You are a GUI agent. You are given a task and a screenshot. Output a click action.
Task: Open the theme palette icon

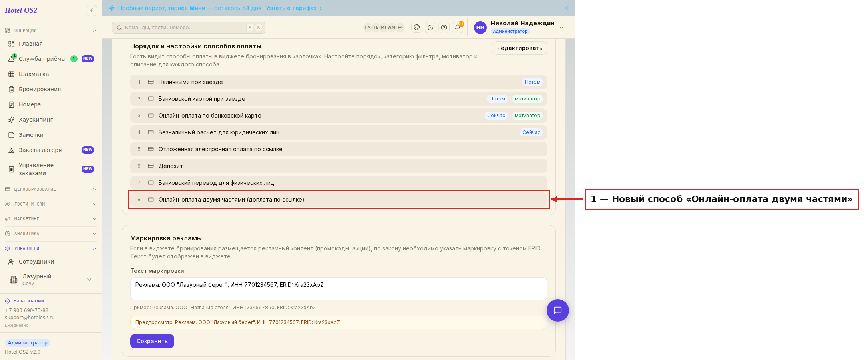coord(417,28)
